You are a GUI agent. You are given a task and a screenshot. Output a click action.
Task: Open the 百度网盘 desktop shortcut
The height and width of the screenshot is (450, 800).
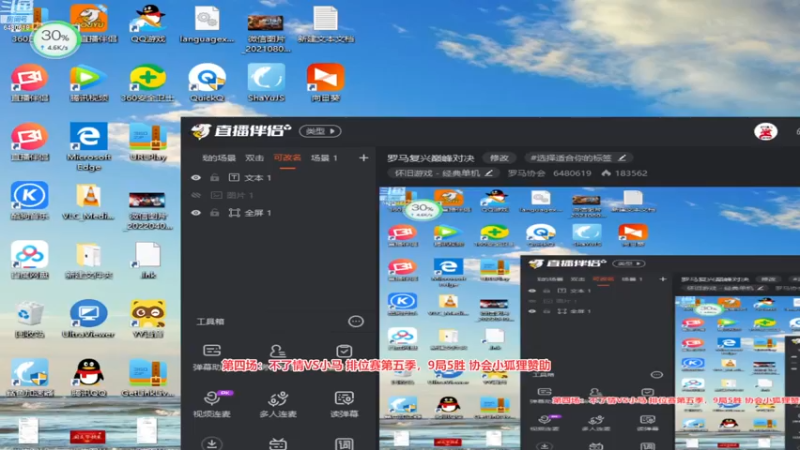coord(30,260)
